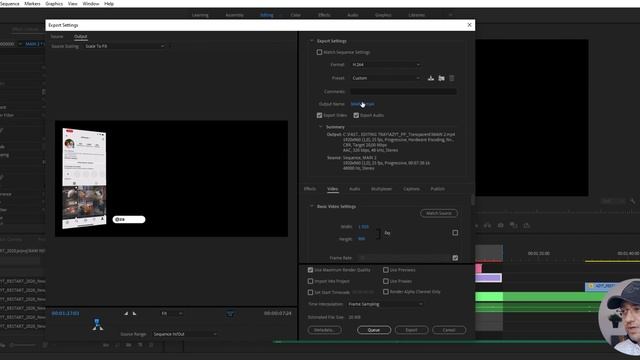Select the Output tab in Export Settings
This screenshot has height=360, width=640.
point(80,36)
